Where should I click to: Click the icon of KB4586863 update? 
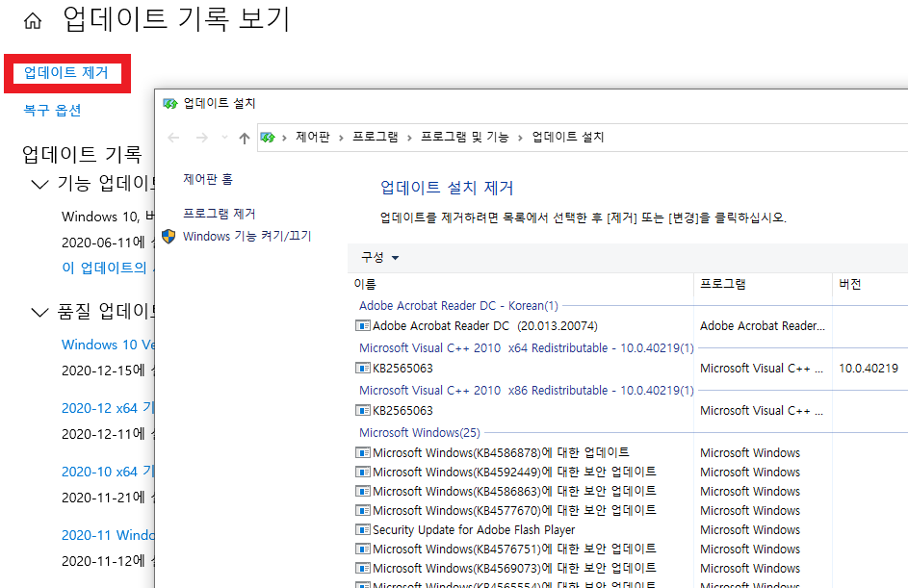(362, 491)
